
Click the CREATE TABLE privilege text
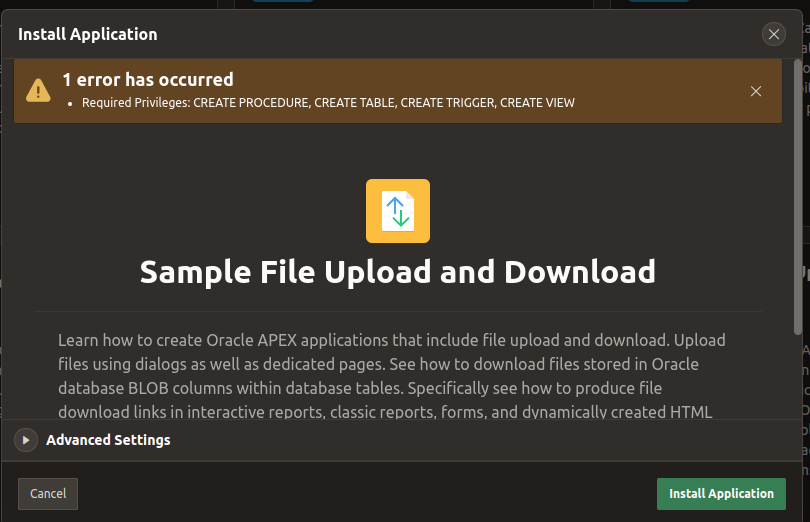[x=354, y=102]
